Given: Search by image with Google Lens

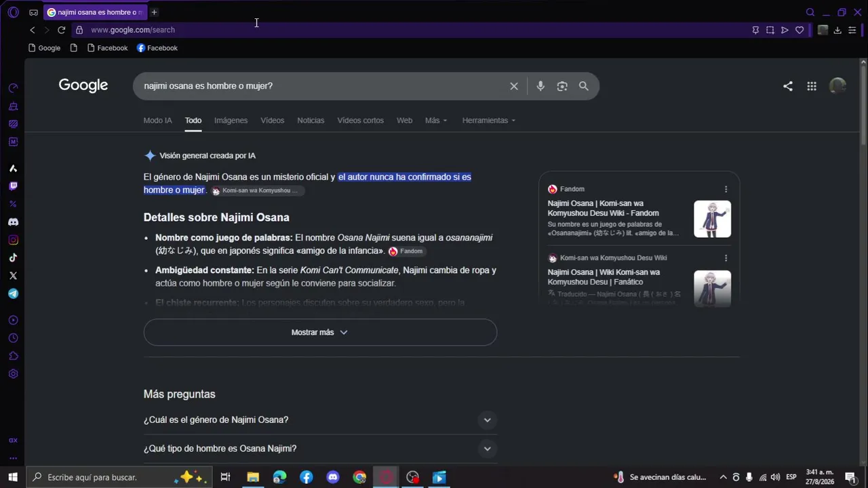Looking at the screenshot, I should tap(562, 86).
